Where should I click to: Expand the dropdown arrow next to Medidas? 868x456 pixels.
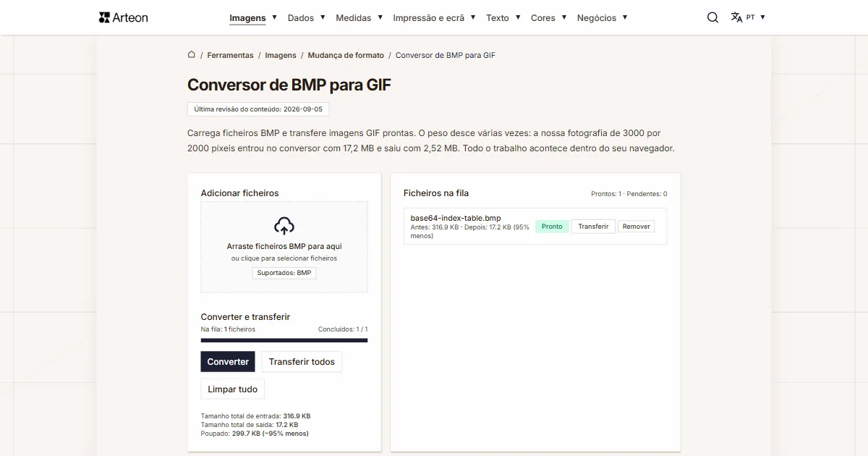(x=380, y=17)
